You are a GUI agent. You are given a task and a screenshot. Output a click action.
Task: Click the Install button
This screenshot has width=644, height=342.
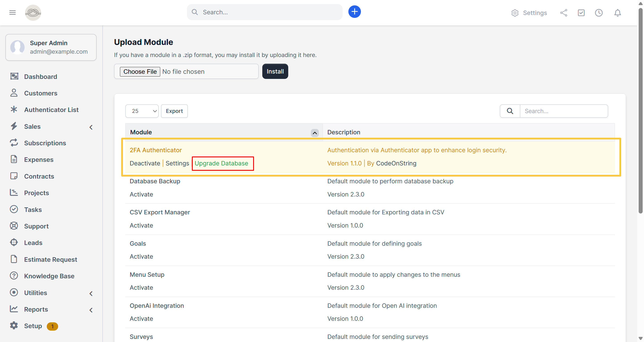point(275,71)
